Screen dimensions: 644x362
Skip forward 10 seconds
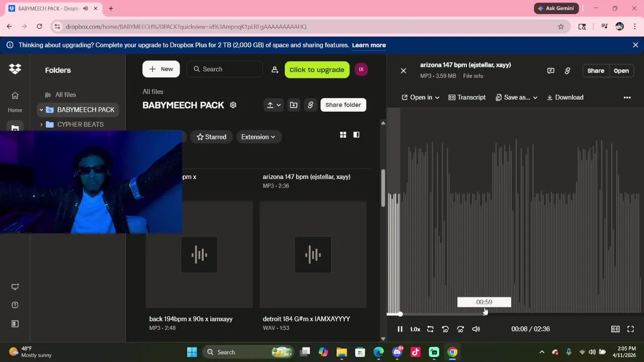coord(460,329)
